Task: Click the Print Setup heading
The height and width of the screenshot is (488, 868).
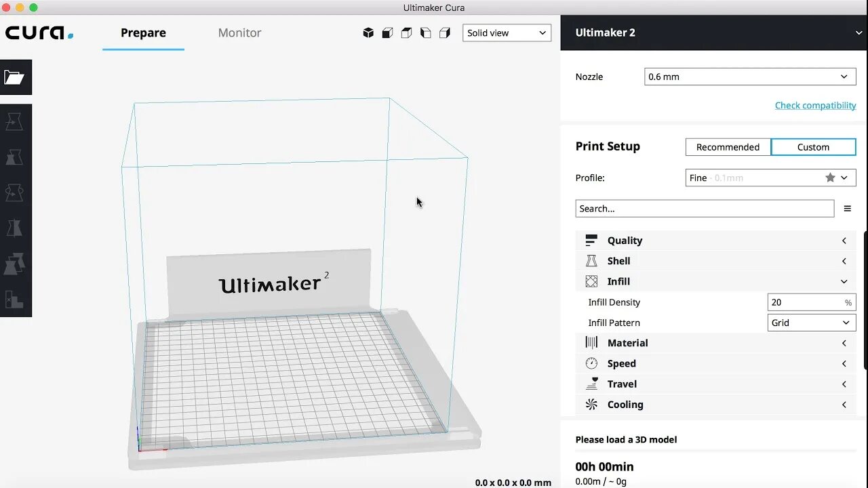Action: [608, 146]
